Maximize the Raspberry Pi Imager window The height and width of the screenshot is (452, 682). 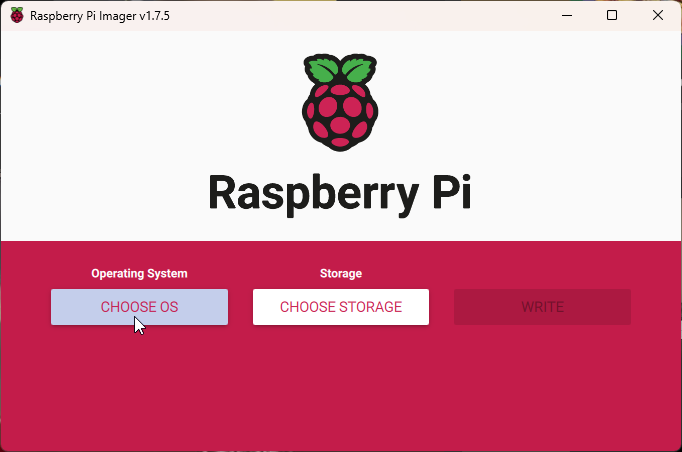[x=612, y=15]
